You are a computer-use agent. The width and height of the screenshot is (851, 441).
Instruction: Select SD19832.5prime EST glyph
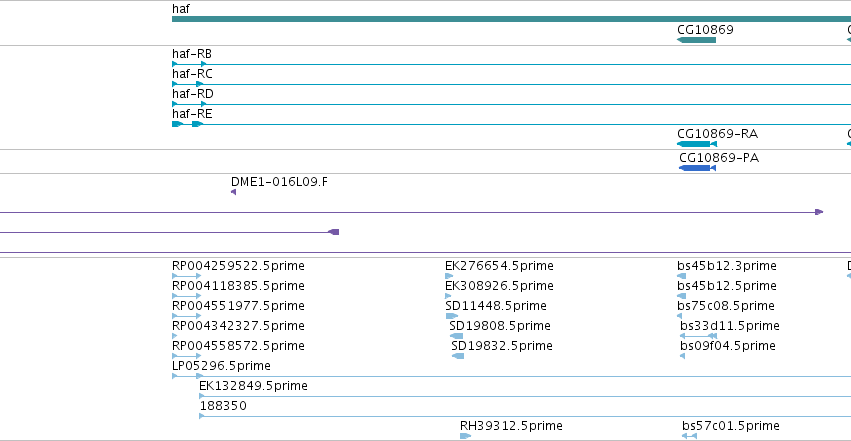click(x=458, y=356)
